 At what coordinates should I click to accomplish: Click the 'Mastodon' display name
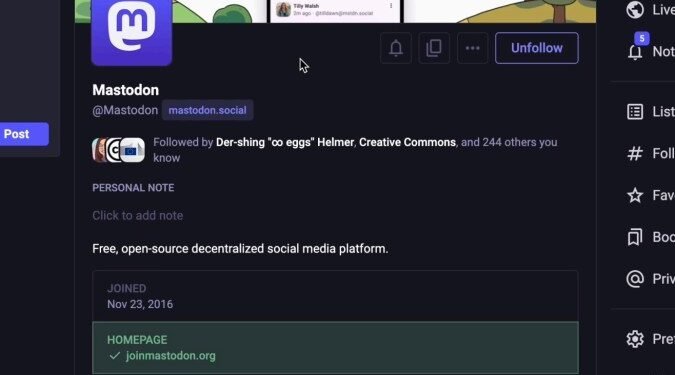coord(126,90)
